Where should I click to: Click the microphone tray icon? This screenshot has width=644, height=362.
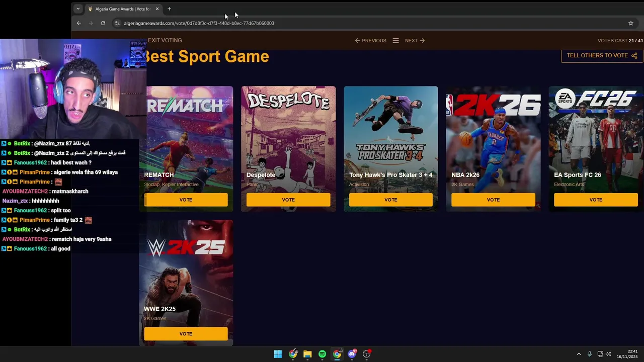click(x=590, y=354)
